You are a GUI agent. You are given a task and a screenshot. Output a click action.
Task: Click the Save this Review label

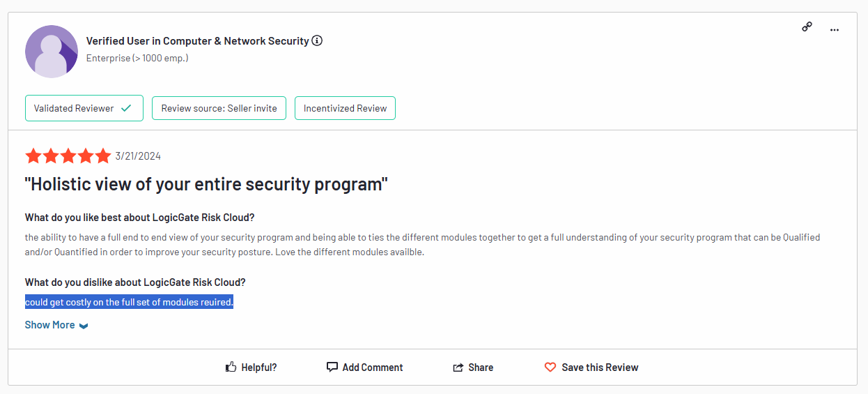click(x=600, y=368)
